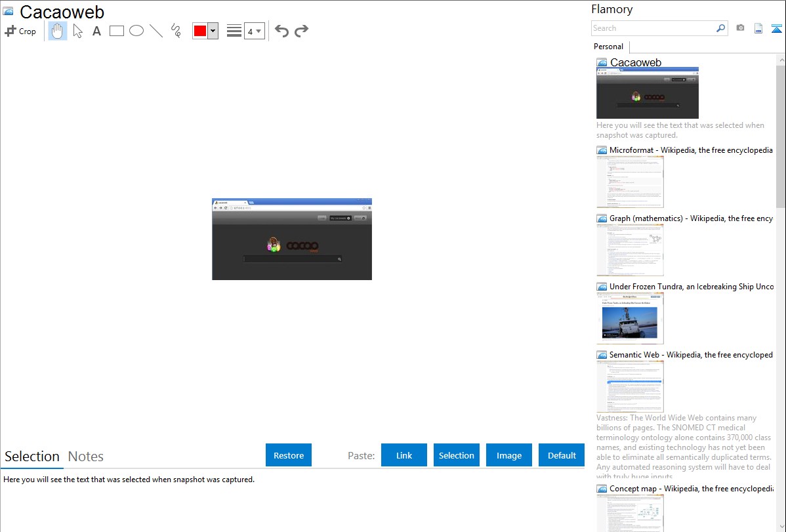Click the selection text placeholder line
This screenshot has height=532, width=786.
click(x=129, y=480)
